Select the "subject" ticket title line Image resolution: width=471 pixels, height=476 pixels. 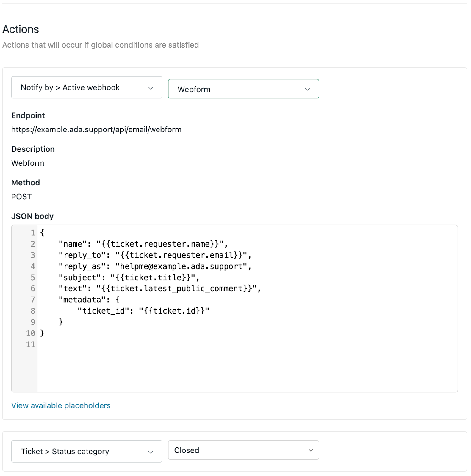[x=129, y=278]
